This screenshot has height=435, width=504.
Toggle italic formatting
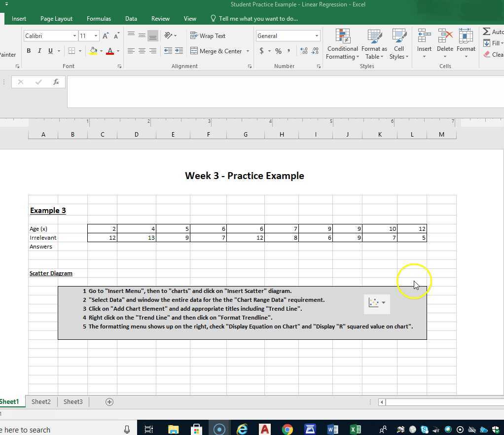tap(39, 50)
